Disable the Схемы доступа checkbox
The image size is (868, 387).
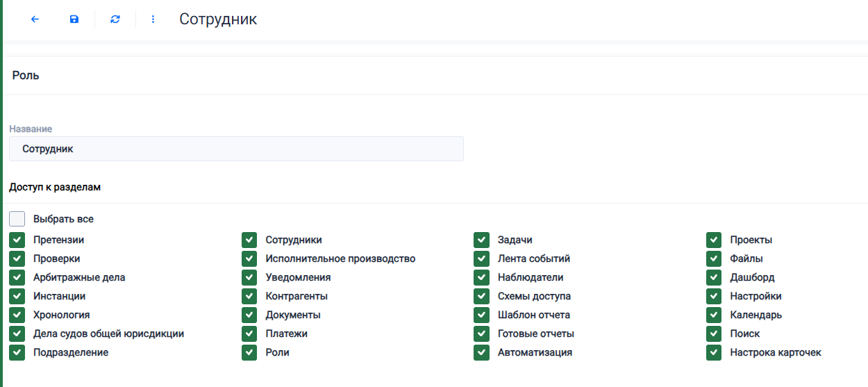(482, 296)
